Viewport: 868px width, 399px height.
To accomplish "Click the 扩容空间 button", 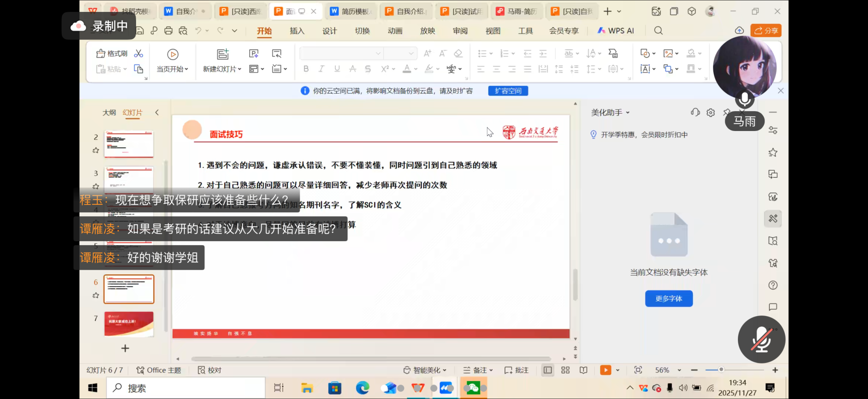I will point(508,91).
